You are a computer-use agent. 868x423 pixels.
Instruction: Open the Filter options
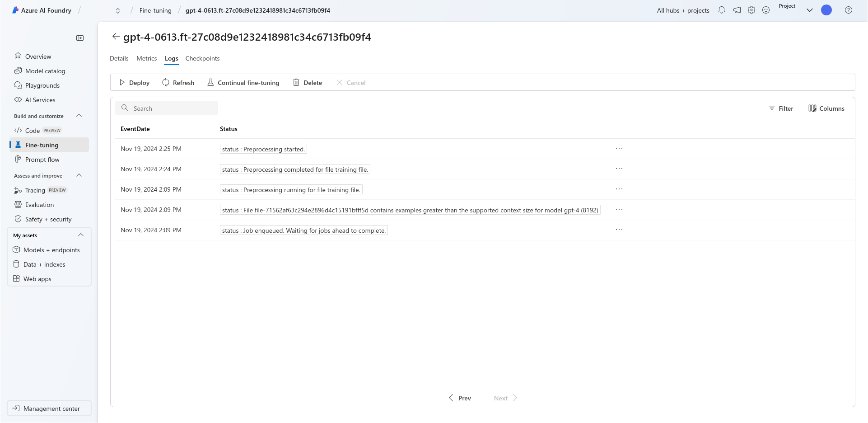(x=781, y=108)
